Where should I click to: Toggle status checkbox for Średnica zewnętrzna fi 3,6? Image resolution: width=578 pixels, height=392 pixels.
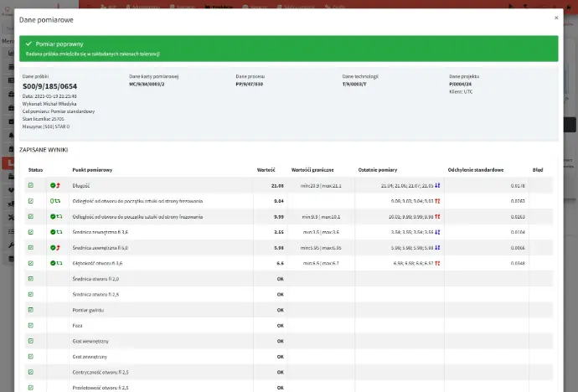(31, 232)
